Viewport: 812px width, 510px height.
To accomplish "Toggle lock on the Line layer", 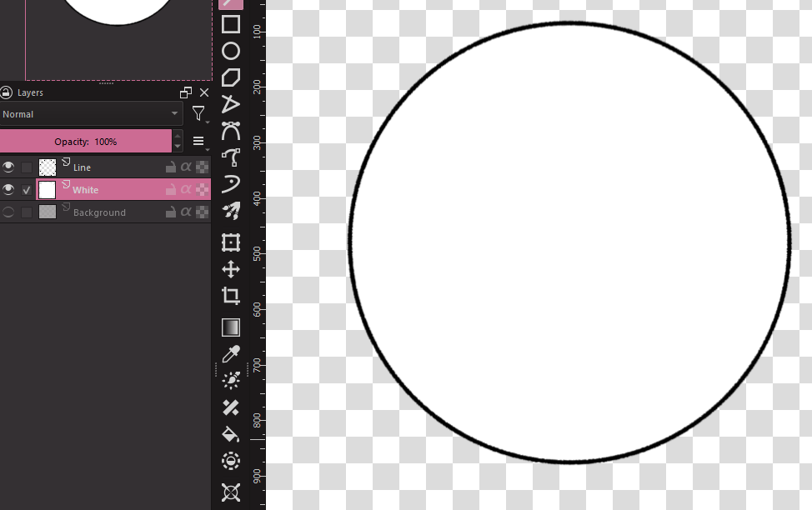I will pos(170,167).
